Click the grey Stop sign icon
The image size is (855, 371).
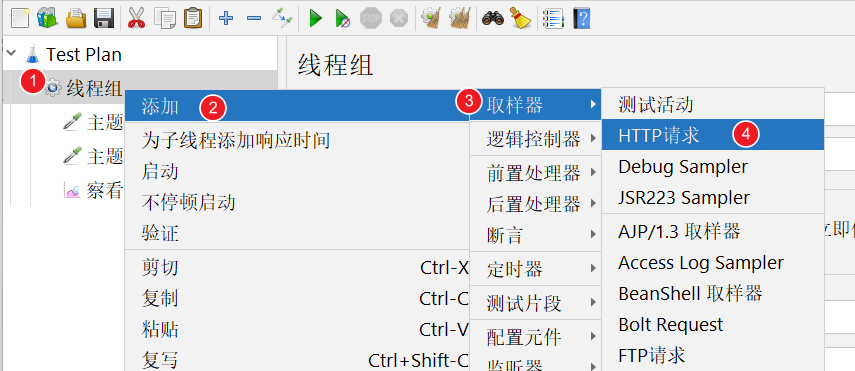click(x=371, y=19)
